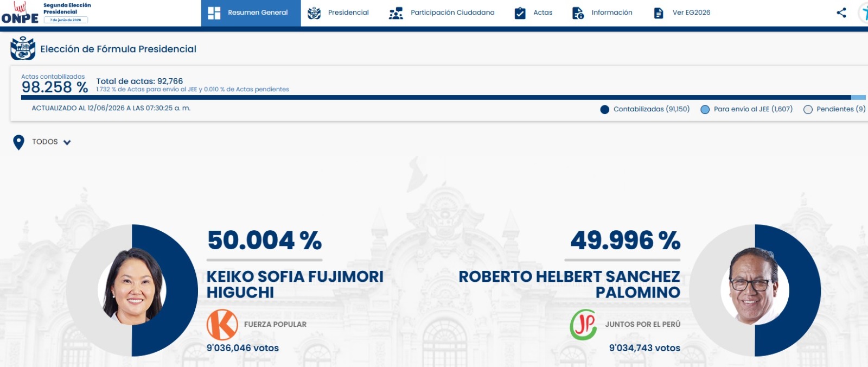The image size is (868, 367).
Task: Expand the TODOS location dropdown chevron
Action: click(x=67, y=143)
